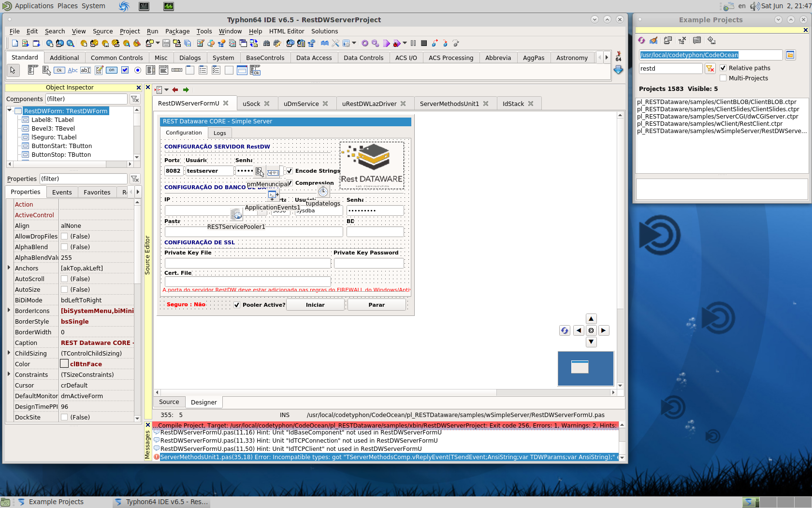Screen dimensions: 812x508
Task: Toggle the Pooler Active? checkbox
Action: [237, 305]
